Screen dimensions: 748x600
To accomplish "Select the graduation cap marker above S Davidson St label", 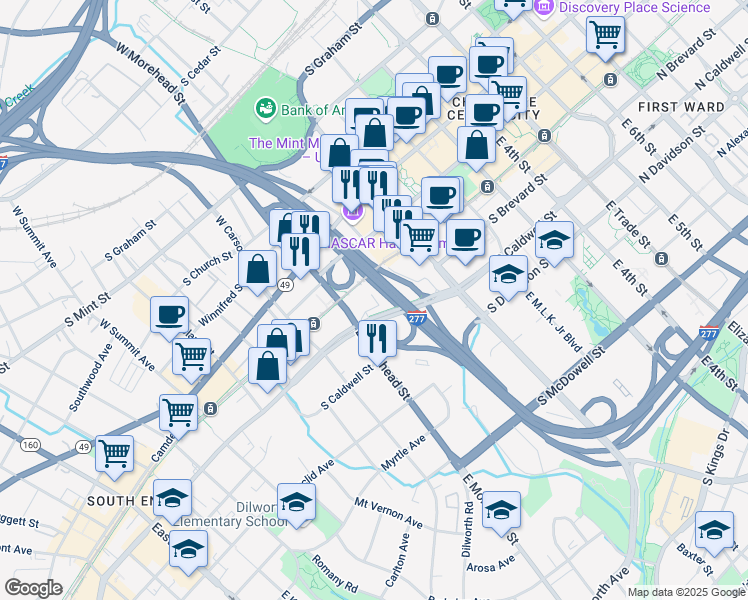I will pos(509,275).
